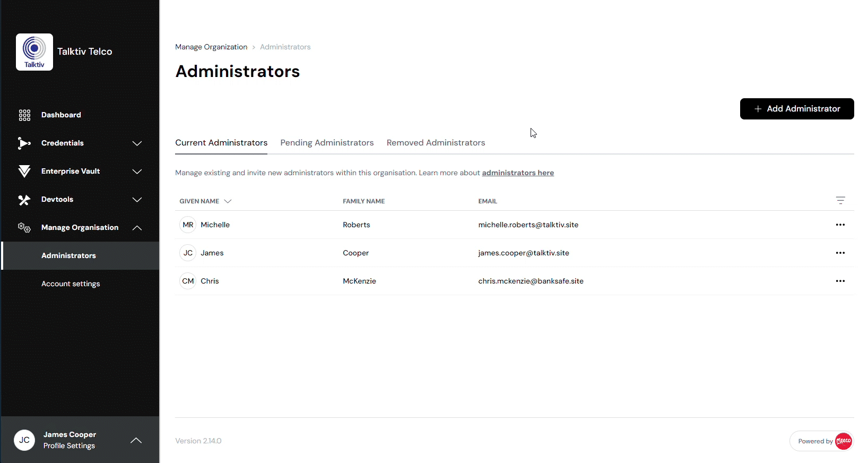The width and height of the screenshot is (868, 463).
Task: Click Manage Organization breadcrumb
Action: tap(211, 47)
